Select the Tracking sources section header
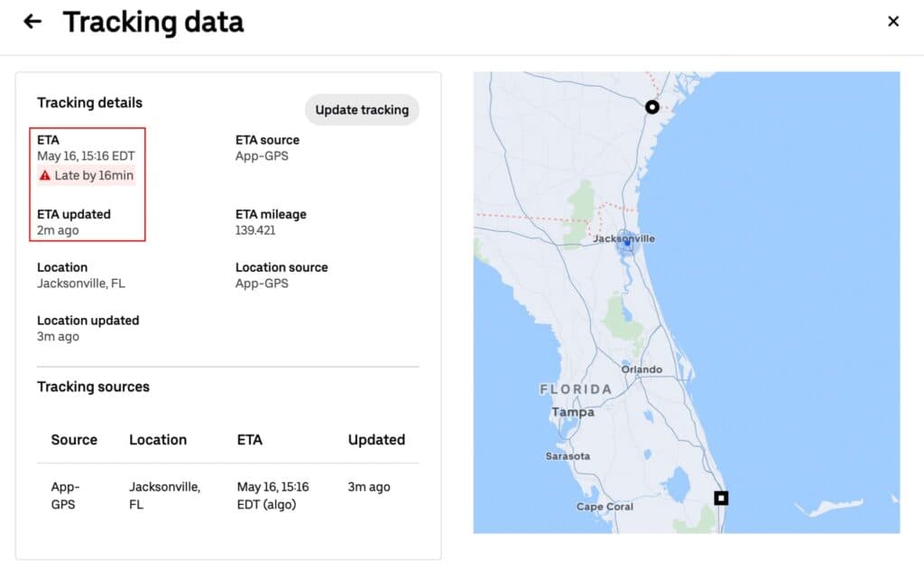The height and width of the screenshot is (578, 924). coord(93,387)
